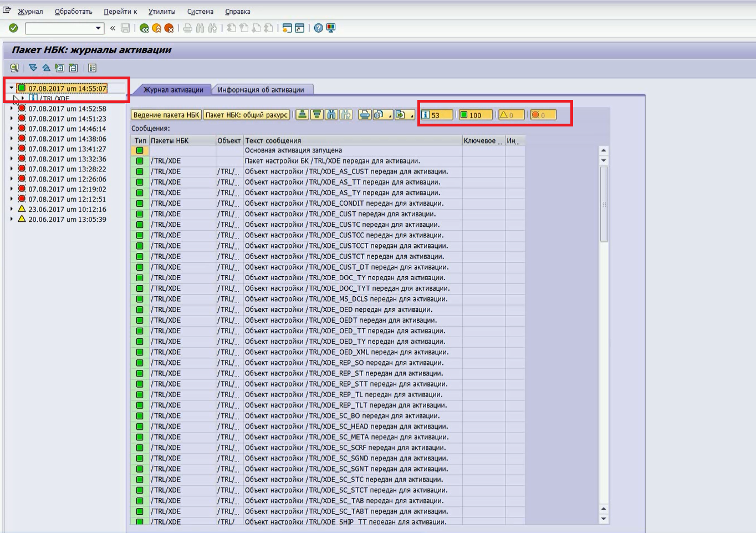Image resolution: width=756 pixels, height=533 pixels.
Task: Collapse the 07.08.2017 um 14:55:07 log node
Action: [x=12, y=88]
